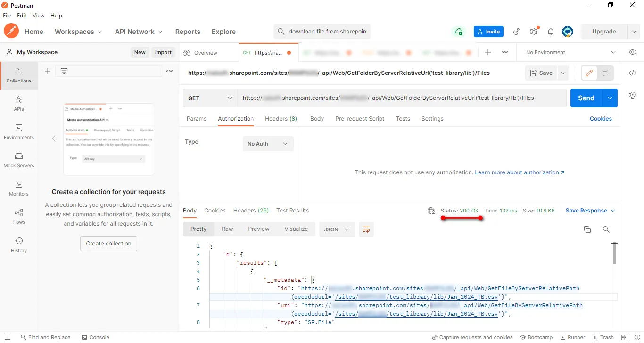The width and height of the screenshot is (644, 343).
Task: Switch response view to Visualize
Action: click(296, 229)
